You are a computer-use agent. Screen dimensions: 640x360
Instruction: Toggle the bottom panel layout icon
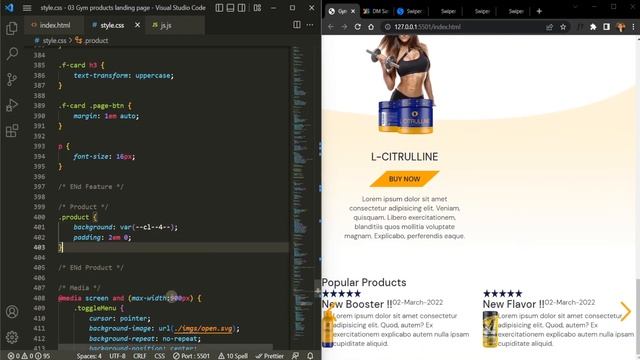[230, 8]
